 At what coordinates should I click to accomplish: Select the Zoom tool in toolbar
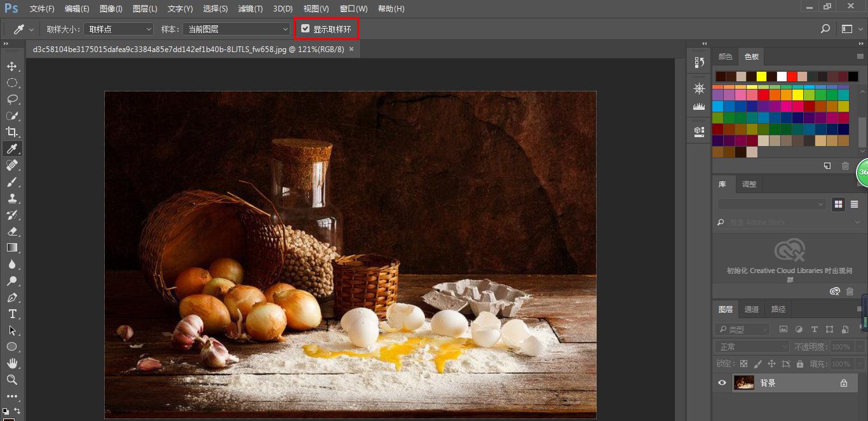(11, 380)
